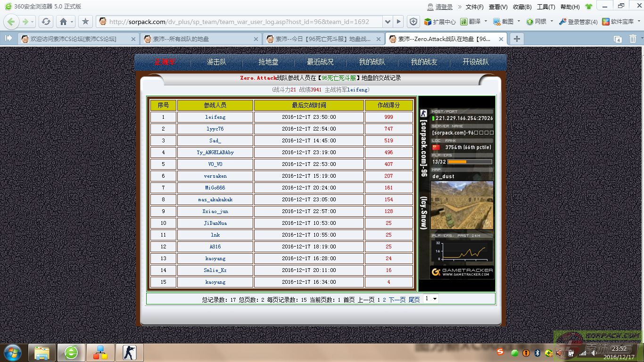Expand the 翻译 translate dropdown arrow
Viewport: 644px width, 362px height.
(x=486, y=22)
